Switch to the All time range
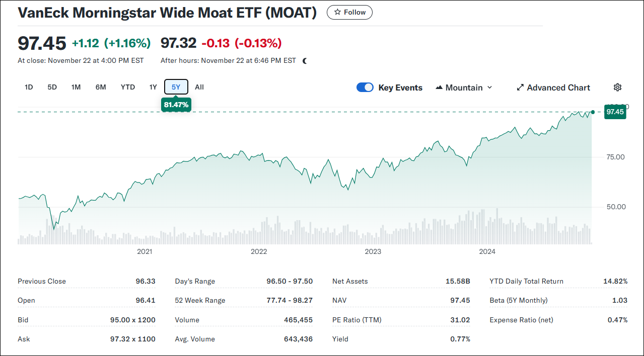644x356 pixels. 199,86
